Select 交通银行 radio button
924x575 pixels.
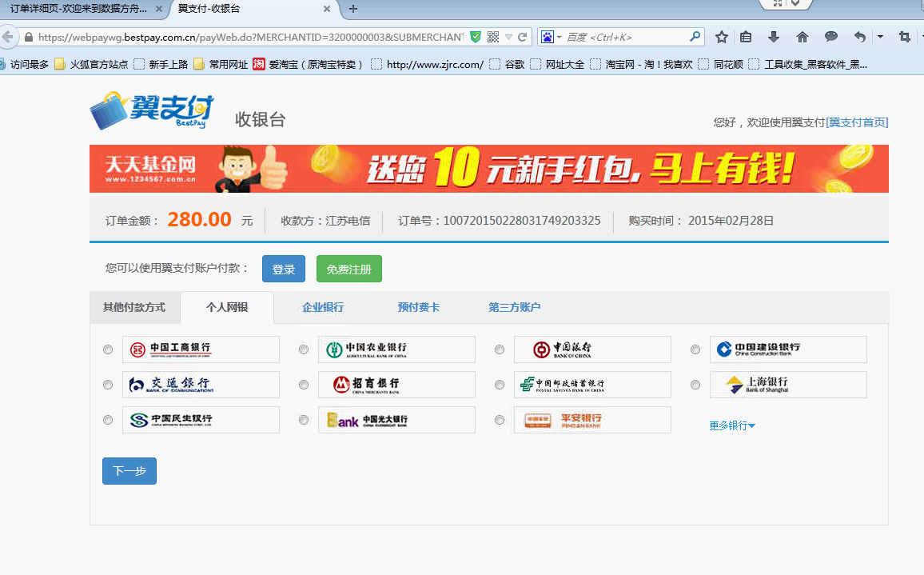pyautogui.click(x=108, y=385)
